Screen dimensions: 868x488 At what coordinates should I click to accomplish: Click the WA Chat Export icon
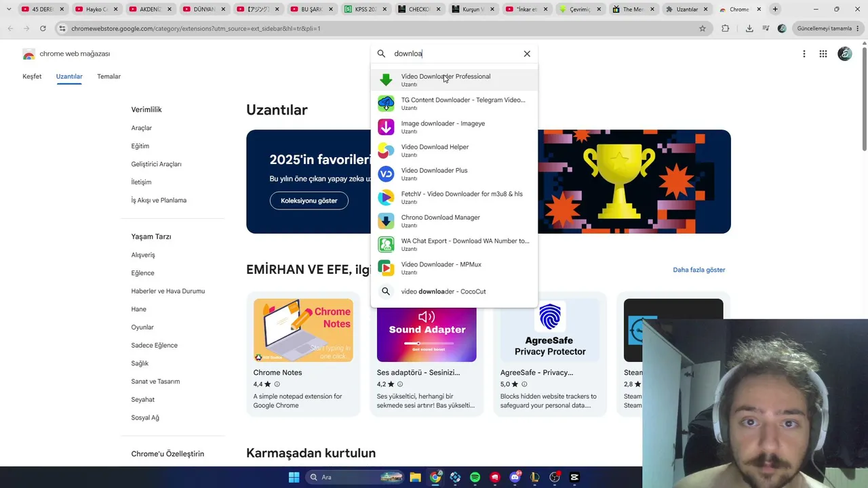(386, 245)
